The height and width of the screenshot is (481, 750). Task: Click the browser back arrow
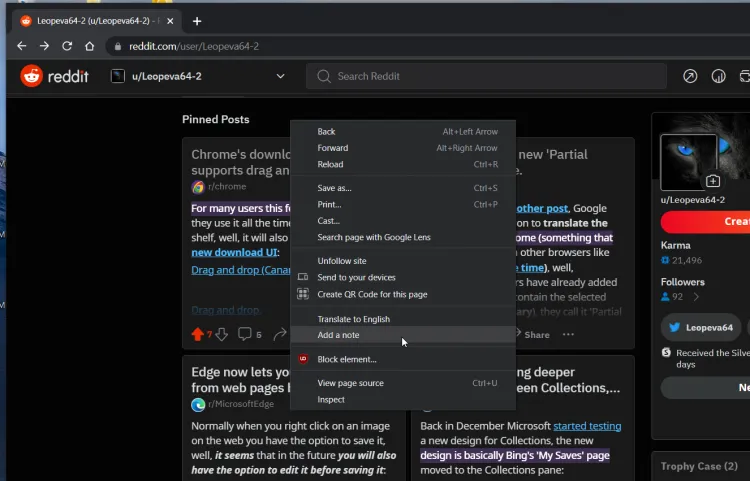pos(22,46)
